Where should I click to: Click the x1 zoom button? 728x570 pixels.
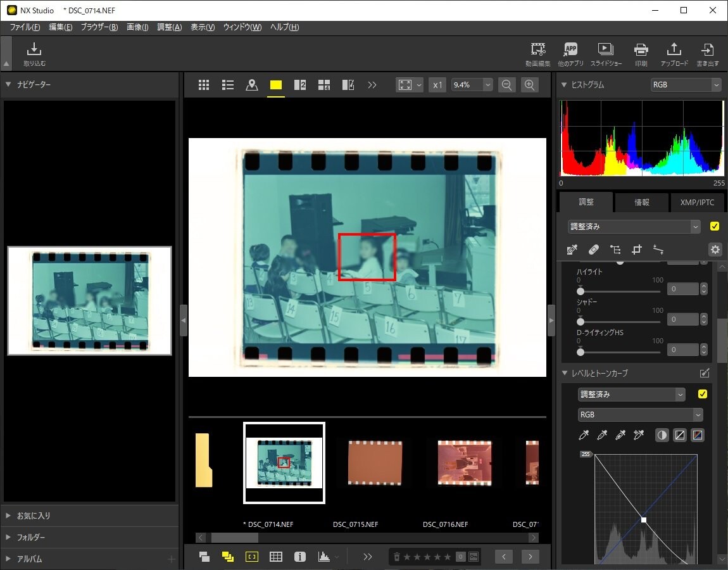(437, 85)
